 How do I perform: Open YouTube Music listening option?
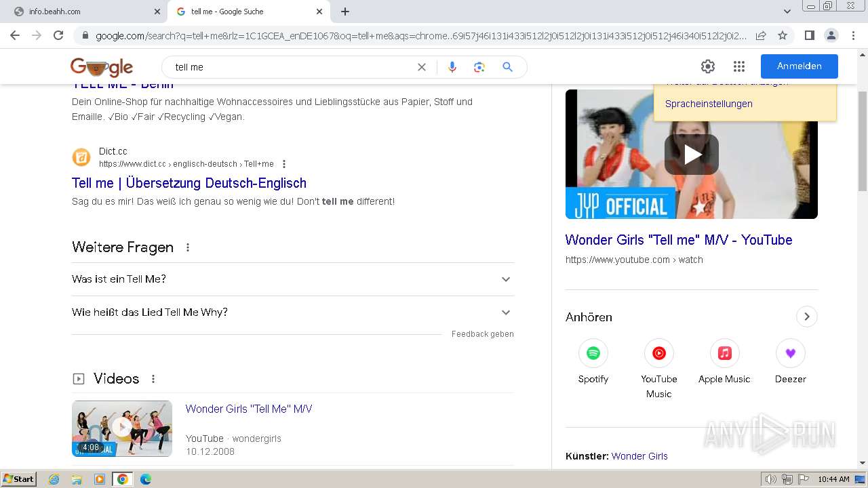pyautogui.click(x=659, y=369)
